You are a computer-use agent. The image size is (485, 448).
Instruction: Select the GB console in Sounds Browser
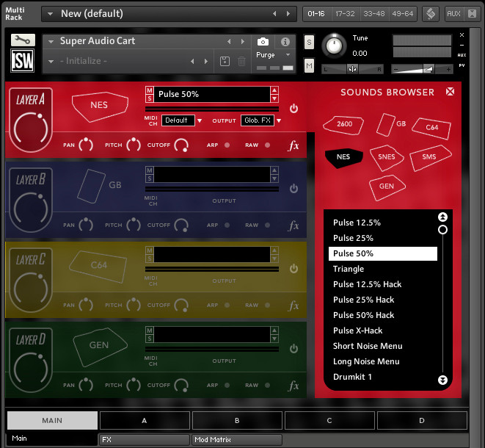(x=391, y=124)
